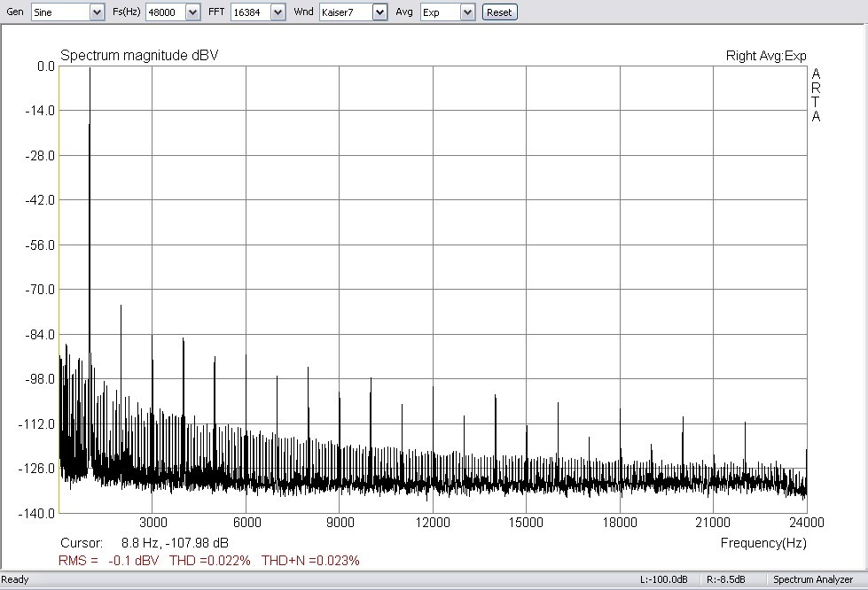Click the THD =0.022% readout
This screenshot has height=590, width=868.
[x=210, y=561]
